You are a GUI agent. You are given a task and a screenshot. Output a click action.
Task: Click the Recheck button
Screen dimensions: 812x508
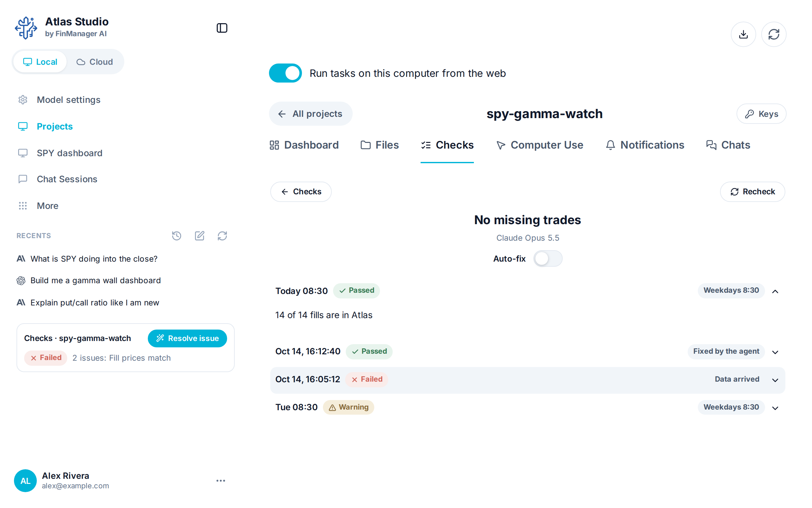752,191
